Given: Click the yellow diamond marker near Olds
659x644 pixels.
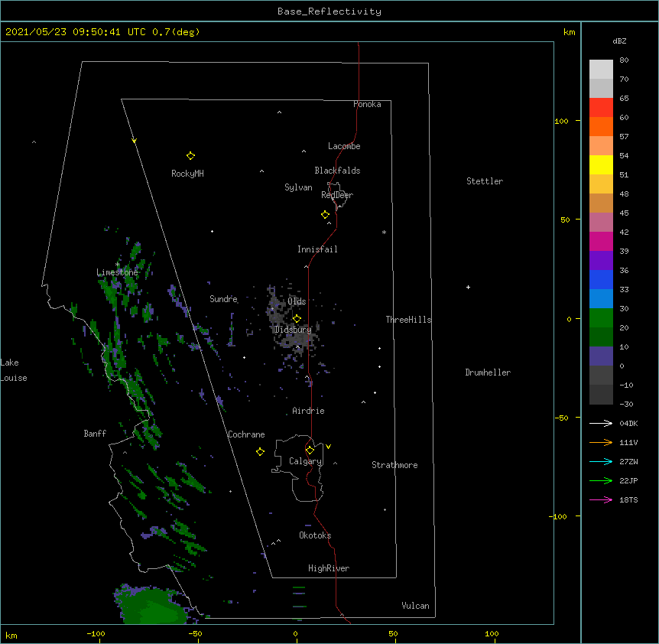Looking at the screenshot, I should pyautogui.click(x=297, y=318).
